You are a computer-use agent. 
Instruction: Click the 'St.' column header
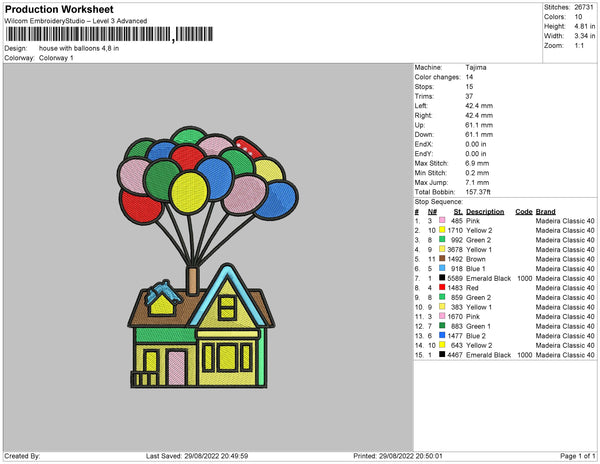point(458,212)
